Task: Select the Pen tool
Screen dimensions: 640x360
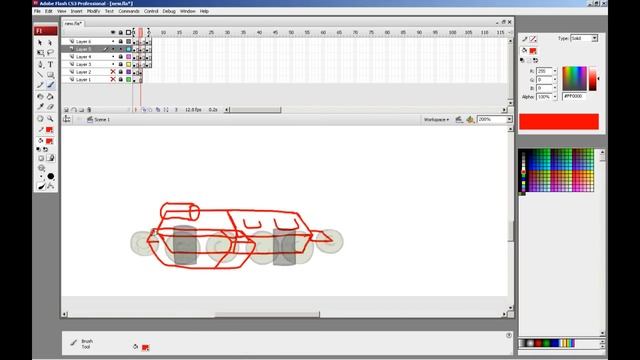Action: click(x=40, y=64)
